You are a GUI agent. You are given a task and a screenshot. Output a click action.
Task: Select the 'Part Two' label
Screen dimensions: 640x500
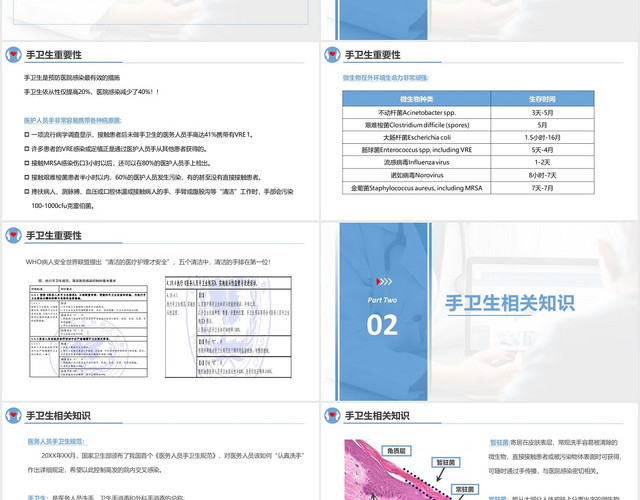click(382, 300)
